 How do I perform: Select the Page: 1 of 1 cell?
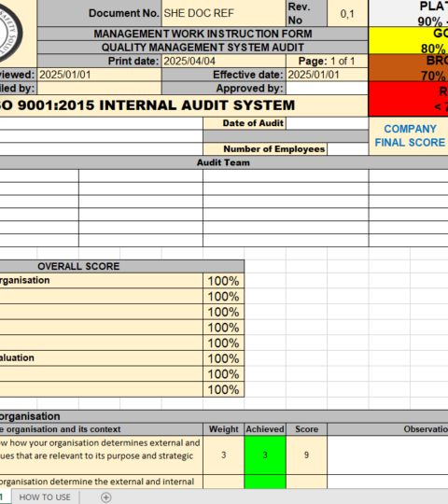click(327, 61)
